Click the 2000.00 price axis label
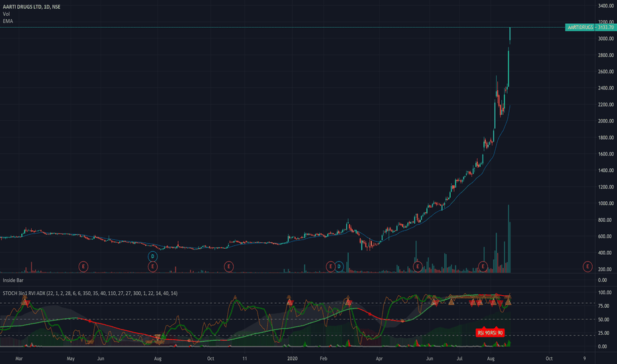Image resolution: width=617 pixels, height=364 pixels. 606,121
